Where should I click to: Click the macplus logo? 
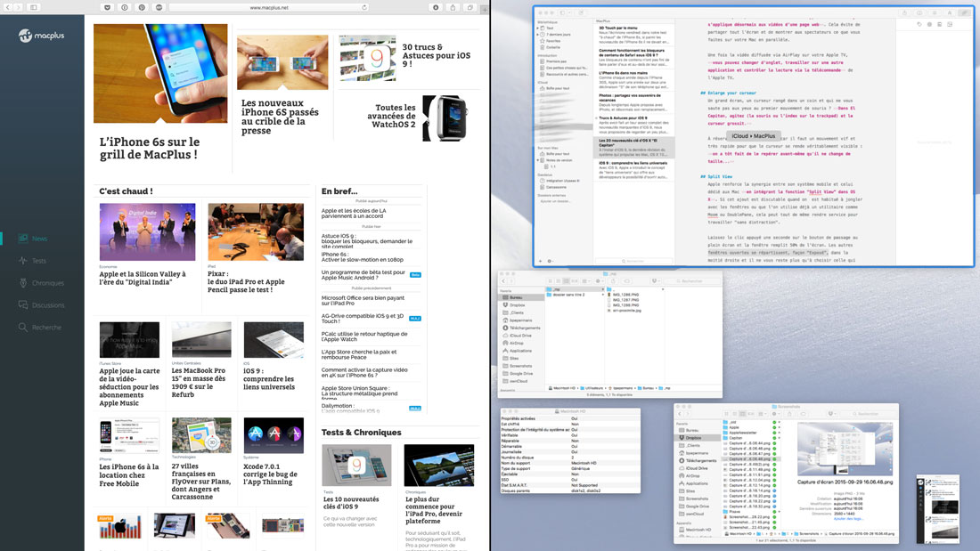41,36
